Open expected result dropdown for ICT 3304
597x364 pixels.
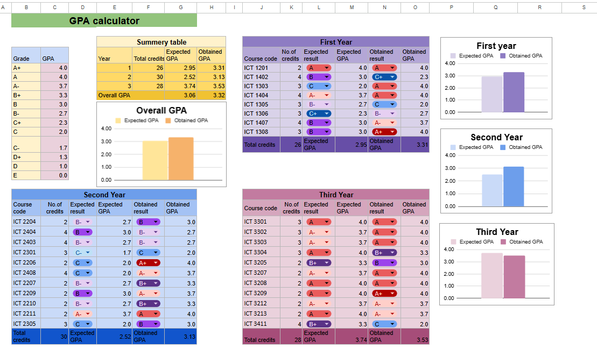tap(319, 253)
